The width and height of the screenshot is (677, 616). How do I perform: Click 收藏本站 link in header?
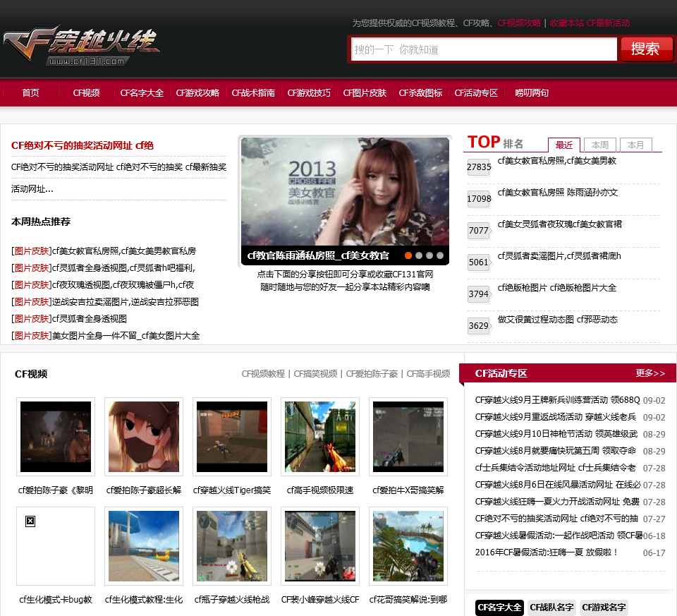click(567, 23)
